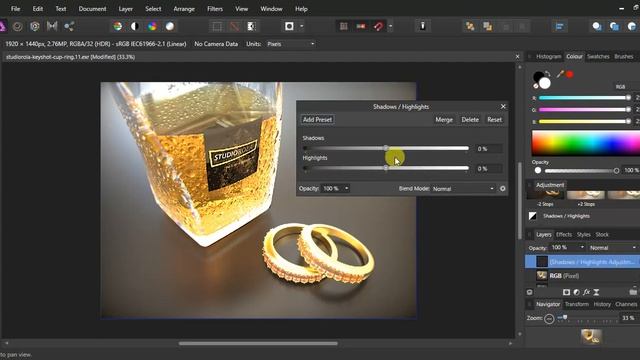Click the red picked colour swatch
The height and width of the screenshot is (360, 640).
[570, 74]
